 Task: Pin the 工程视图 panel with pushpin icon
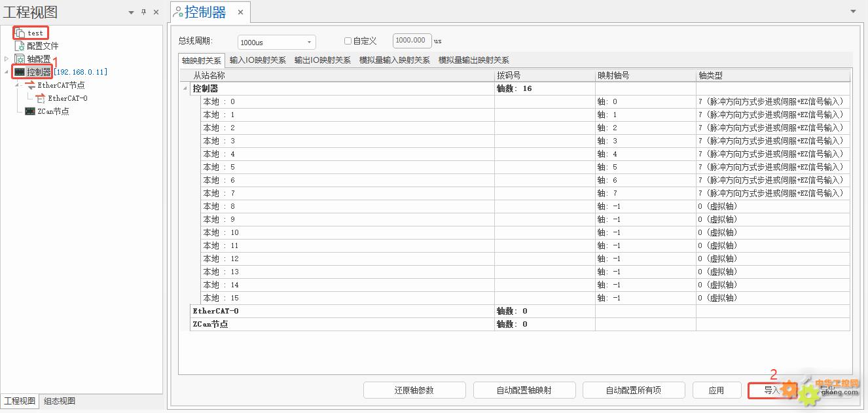(x=143, y=12)
